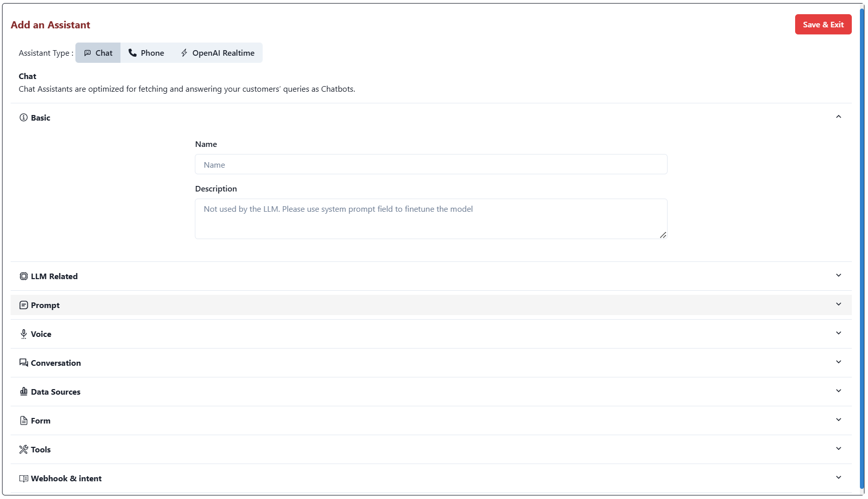This screenshot has height=499, width=868.
Task: Expand the Webhook & intent chevron
Action: coord(839,477)
